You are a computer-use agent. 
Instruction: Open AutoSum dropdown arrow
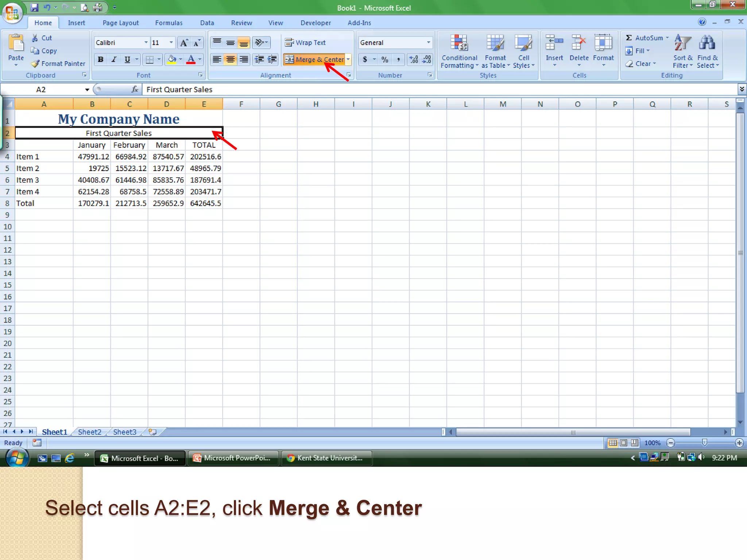[667, 38]
